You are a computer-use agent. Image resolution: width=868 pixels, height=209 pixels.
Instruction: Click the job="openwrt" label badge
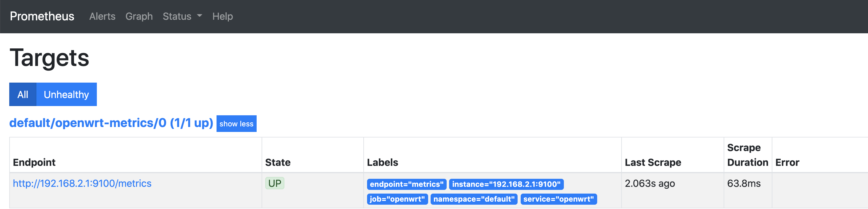tap(397, 199)
